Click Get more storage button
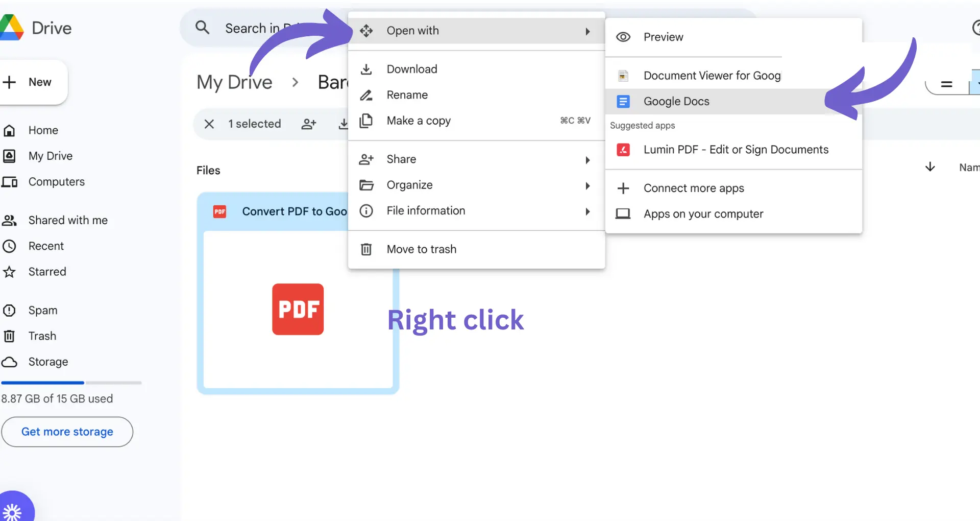 (x=67, y=432)
